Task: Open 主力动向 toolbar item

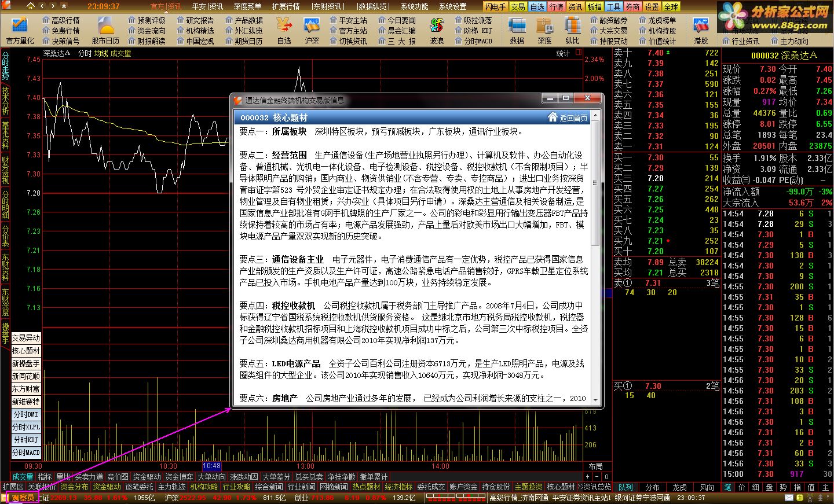Action: 790,41
